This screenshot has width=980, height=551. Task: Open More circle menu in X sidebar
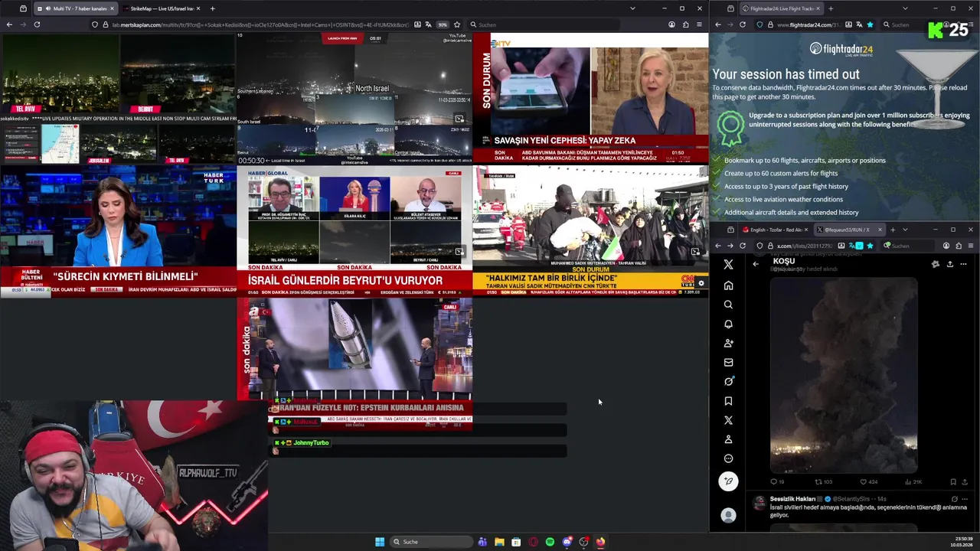728,458
